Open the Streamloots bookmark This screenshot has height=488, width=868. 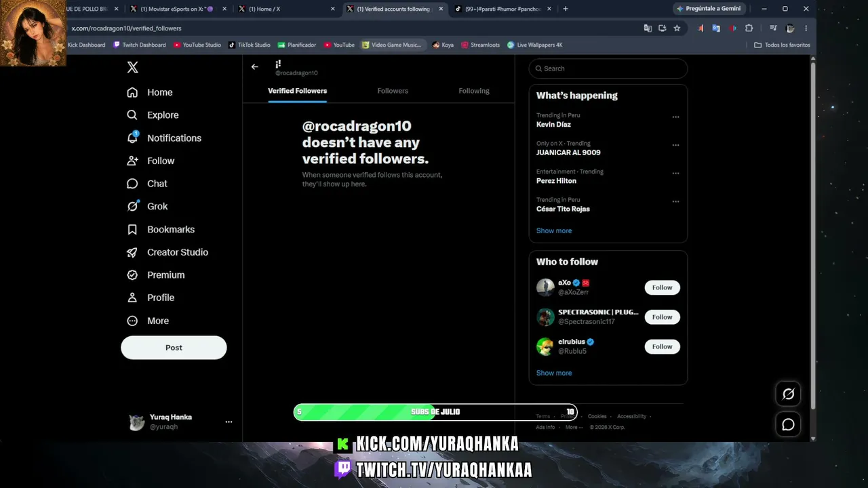(x=480, y=45)
